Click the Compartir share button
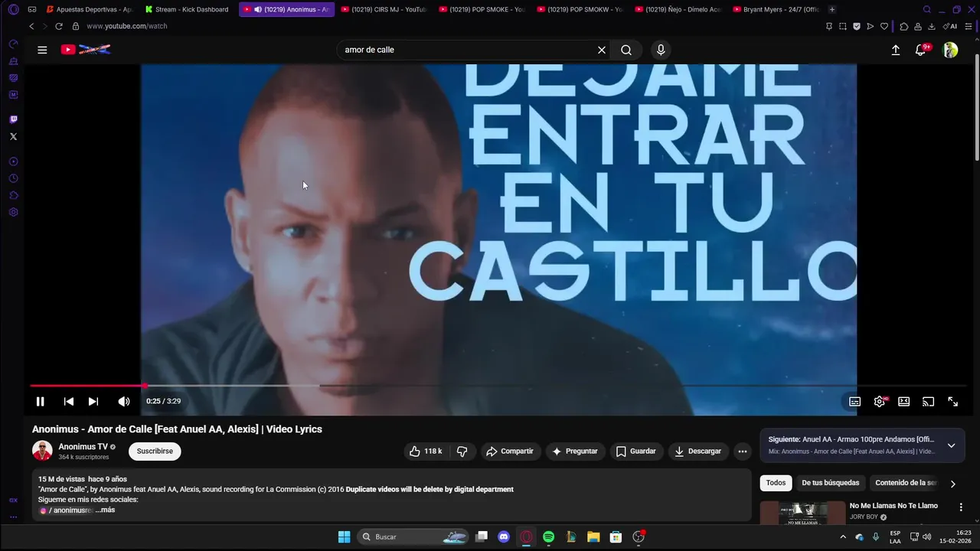This screenshot has height=551, width=980. (510, 452)
